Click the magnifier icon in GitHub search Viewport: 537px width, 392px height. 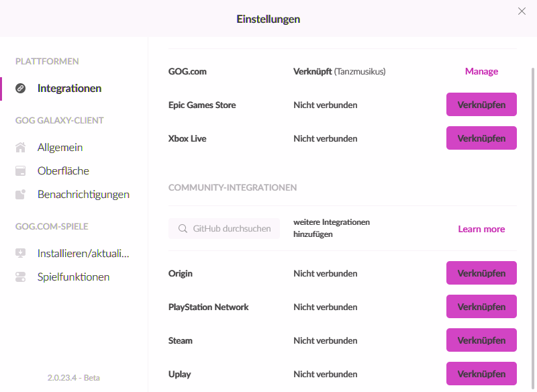(183, 229)
